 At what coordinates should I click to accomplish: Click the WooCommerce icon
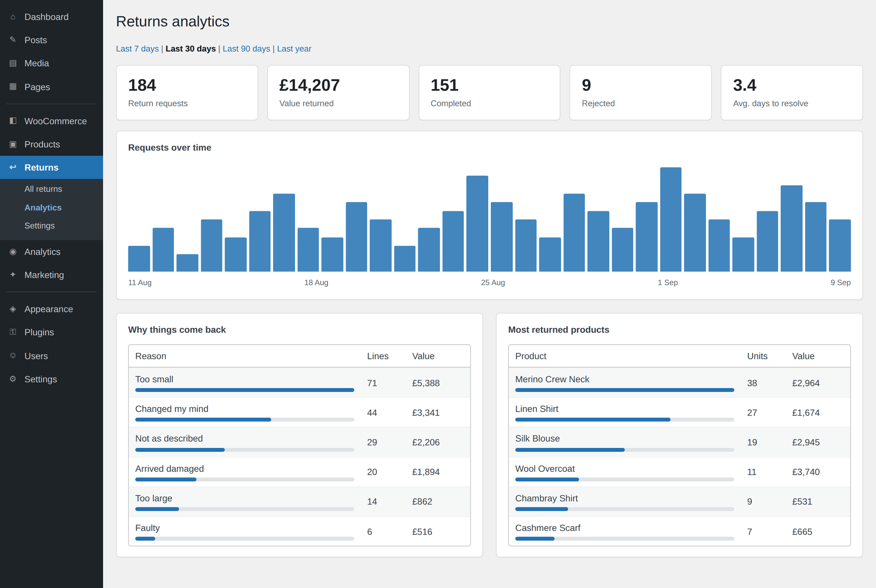coord(13,121)
